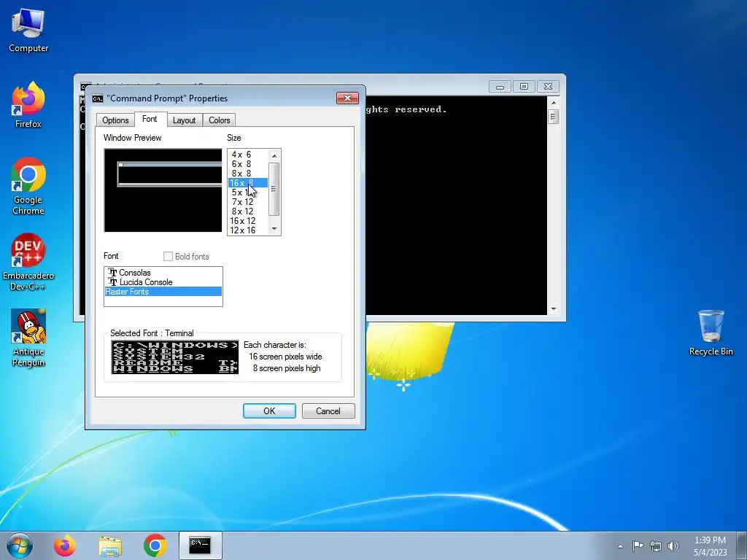Click the Command Prompt window scroll-down arrow

pos(553,309)
